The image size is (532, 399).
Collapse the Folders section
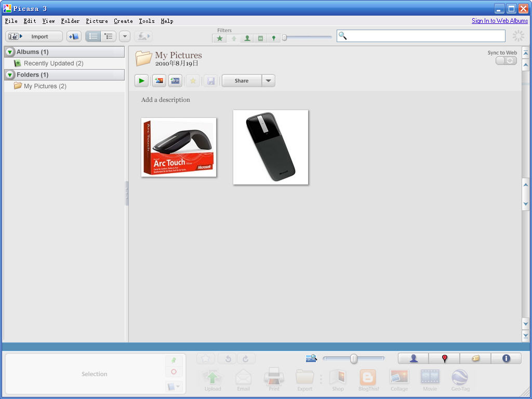tap(10, 75)
